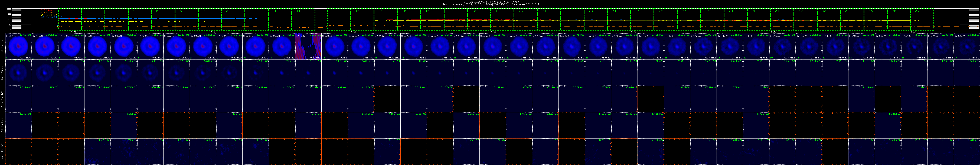Click the 12.0-25.0 keV row label
This screenshot has width=980, height=165.
[x=2, y=99]
